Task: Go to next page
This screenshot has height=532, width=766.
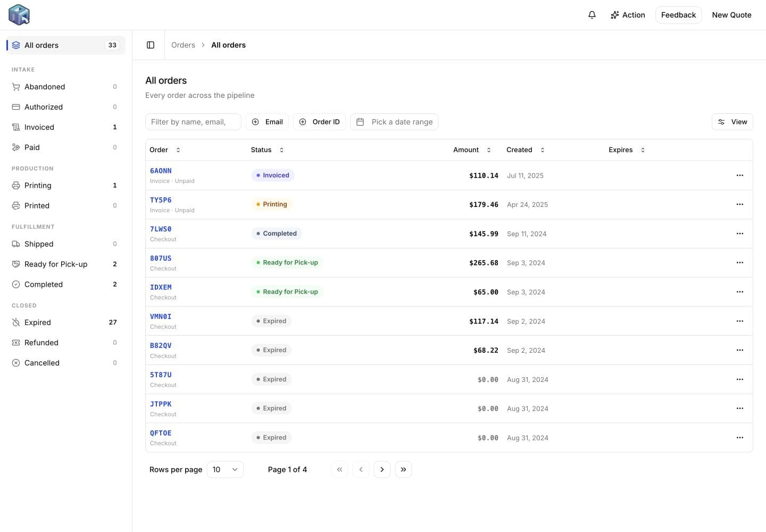Action: (x=382, y=469)
